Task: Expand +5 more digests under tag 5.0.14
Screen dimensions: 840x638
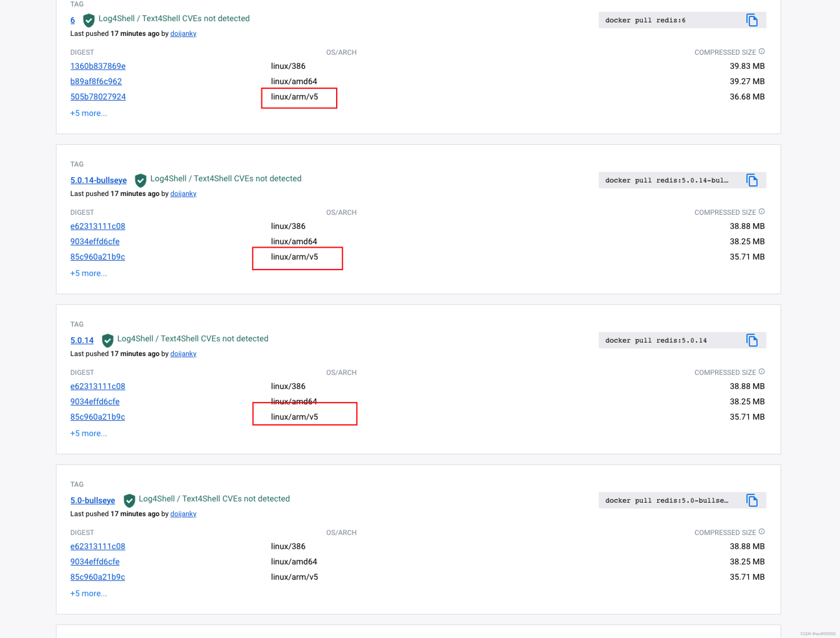Action: (89, 433)
